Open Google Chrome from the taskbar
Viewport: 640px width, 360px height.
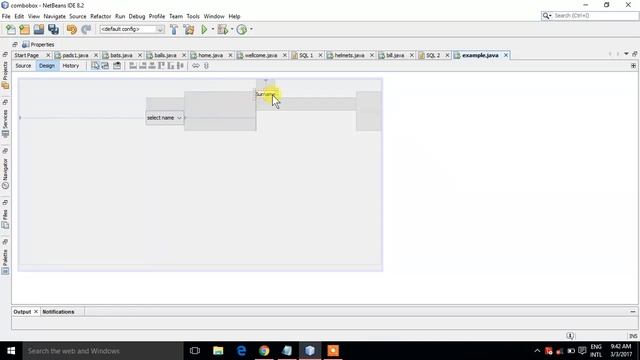pyautogui.click(x=264, y=351)
